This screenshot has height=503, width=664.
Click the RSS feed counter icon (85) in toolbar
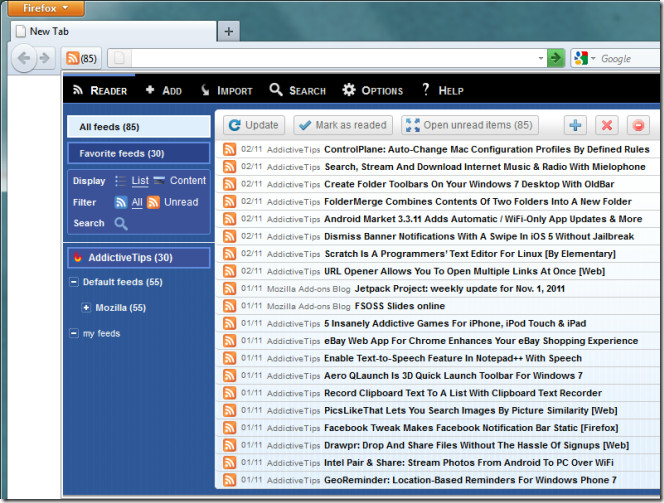pyautogui.click(x=82, y=58)
